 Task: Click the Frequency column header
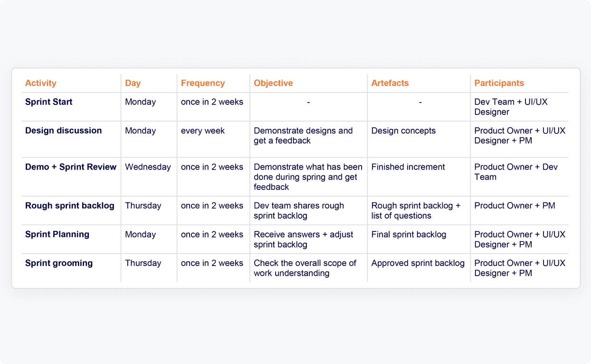[x=203, y=83]
